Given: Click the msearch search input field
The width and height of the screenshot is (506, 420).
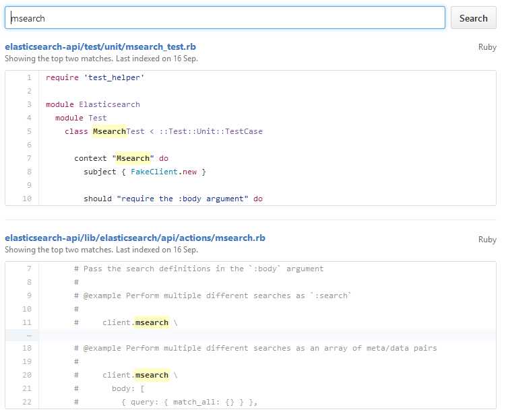Looking at the screenshot, I should (225, 17).
